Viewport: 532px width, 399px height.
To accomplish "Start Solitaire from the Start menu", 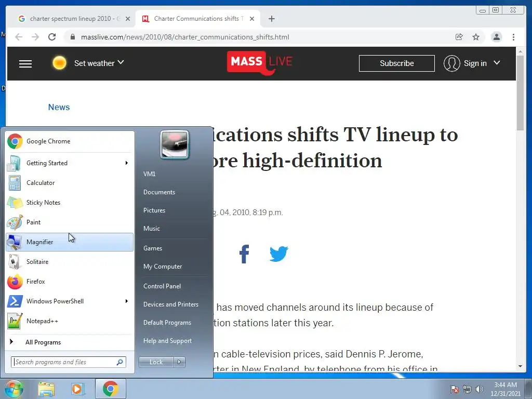I will point(70,262).
